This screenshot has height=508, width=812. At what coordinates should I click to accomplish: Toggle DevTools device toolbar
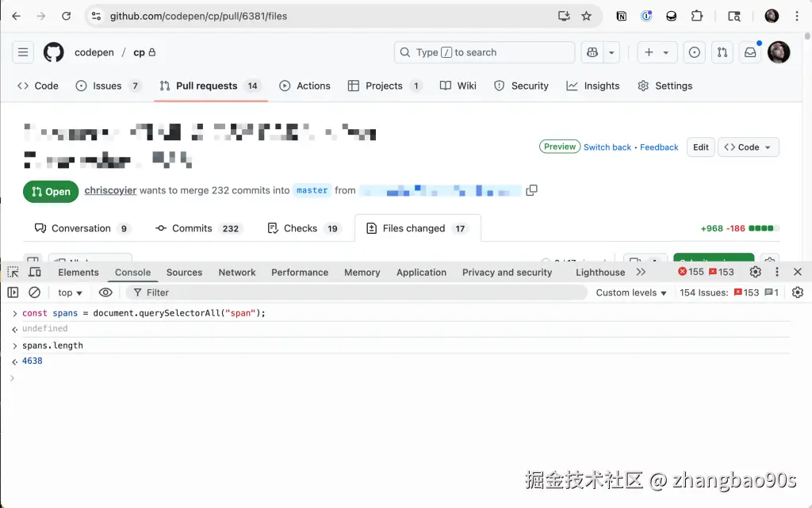pos(35,272)
